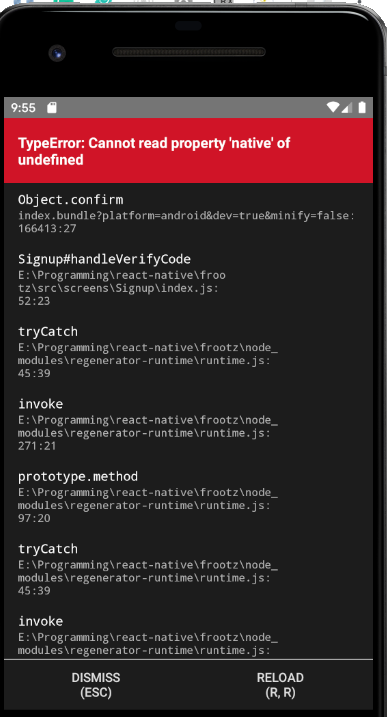The width and height of the screenshot is (387, 717).
Task: Click the index.bundle source location line
Action: pyautogui.click(x=186, y=222)
